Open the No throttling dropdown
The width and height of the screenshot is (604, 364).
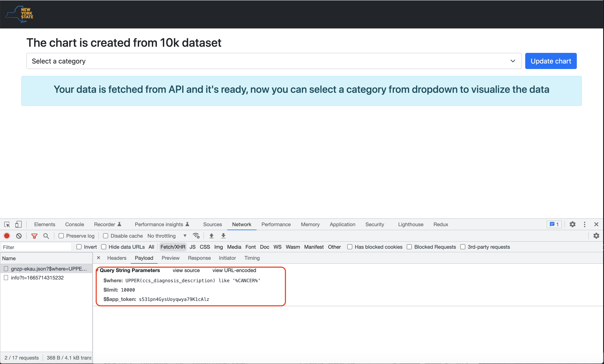[167, 236]
